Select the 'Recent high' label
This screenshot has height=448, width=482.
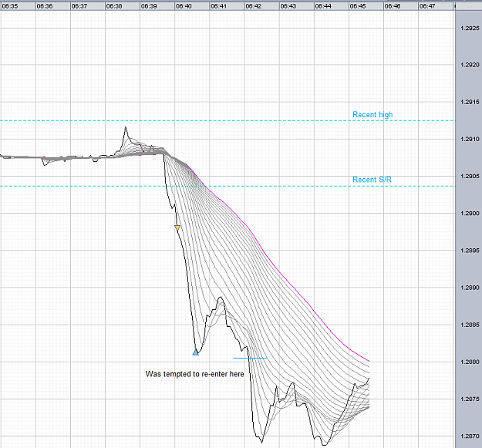372,115
